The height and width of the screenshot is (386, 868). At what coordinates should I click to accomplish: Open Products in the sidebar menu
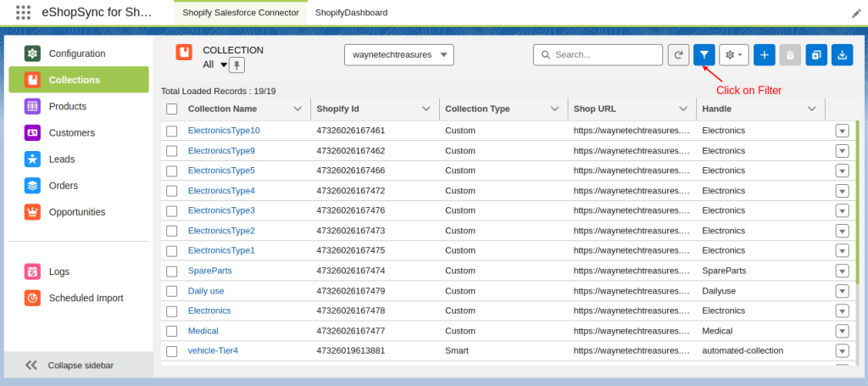click(x=79, y=106)
